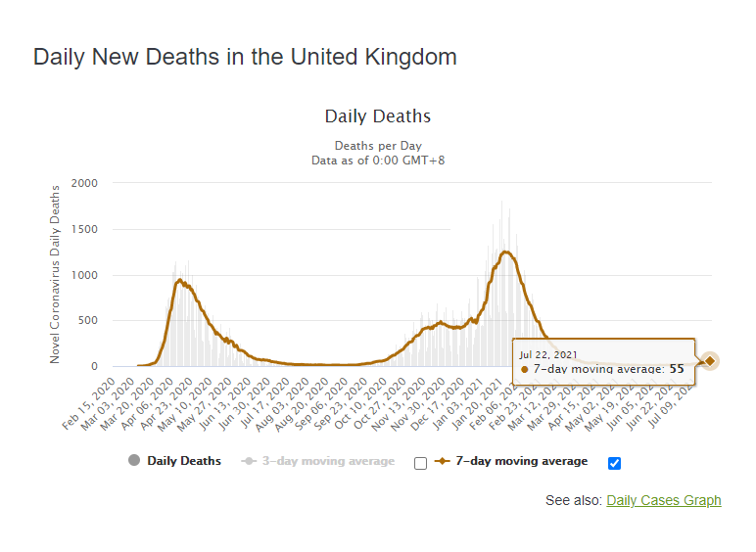Click the gray Daily Deaths legend circle
756x552 pixels.
[134, 461]
